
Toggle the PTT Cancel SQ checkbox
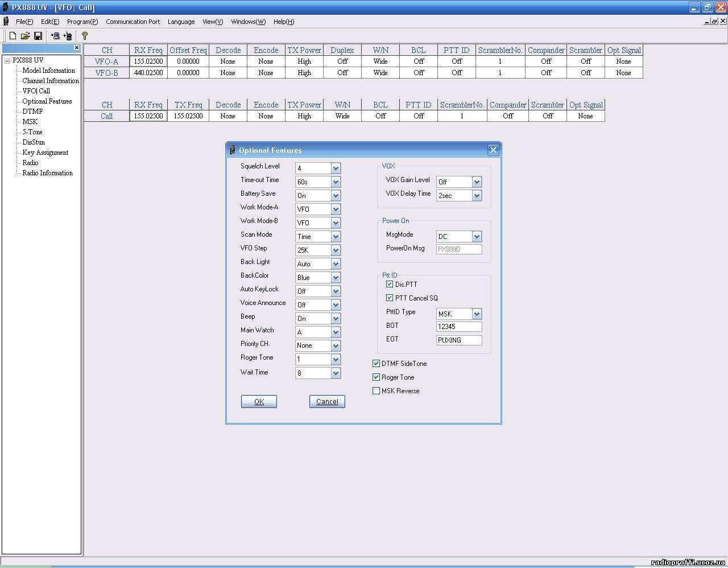[x=390, y=298]
